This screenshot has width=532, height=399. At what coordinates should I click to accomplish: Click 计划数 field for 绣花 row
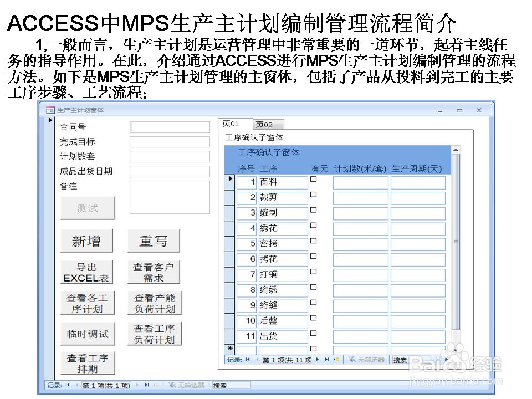(361, 229)
